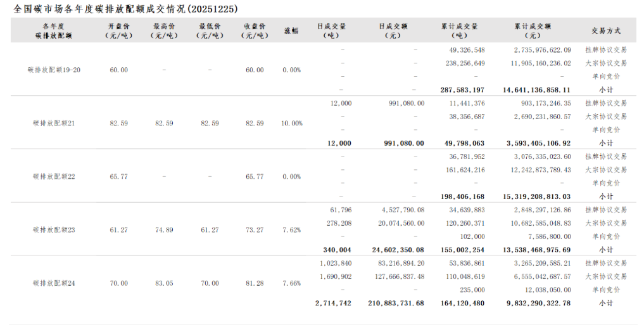Image resolution: width=644 pixels, height=327 pixels.
Task: Click the 83.05 highest price cell
Action: coord(164,283)
